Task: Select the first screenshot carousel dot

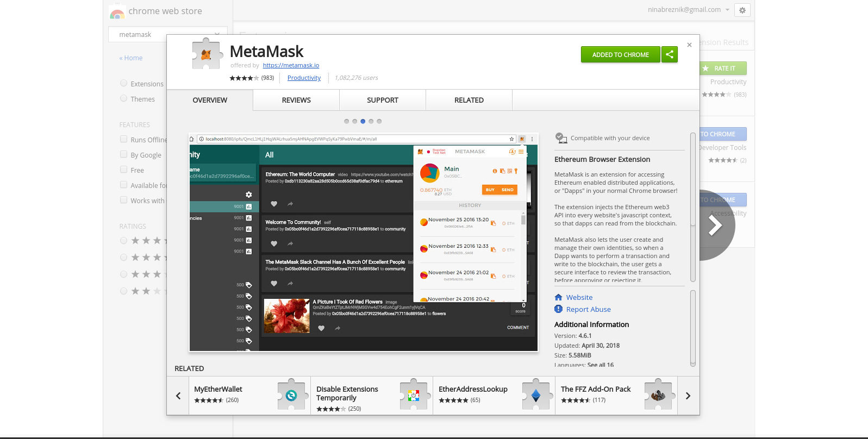Action: point(347,121)
